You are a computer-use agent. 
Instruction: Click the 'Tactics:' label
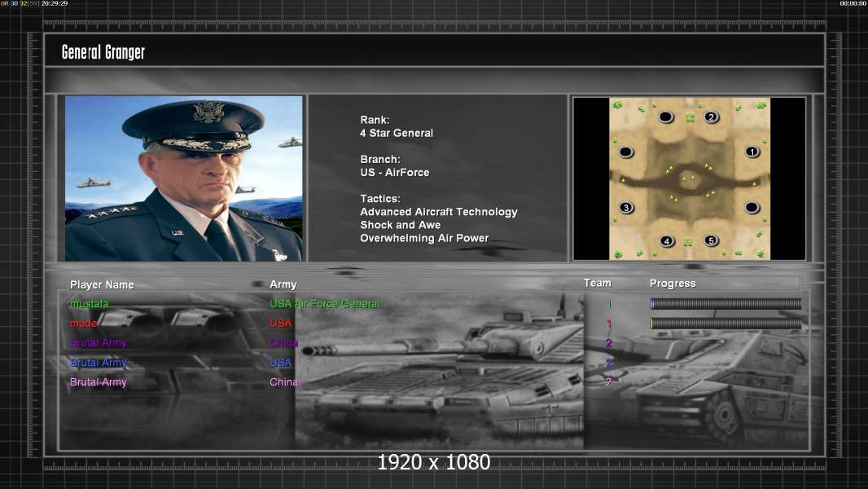click(380, 198)
